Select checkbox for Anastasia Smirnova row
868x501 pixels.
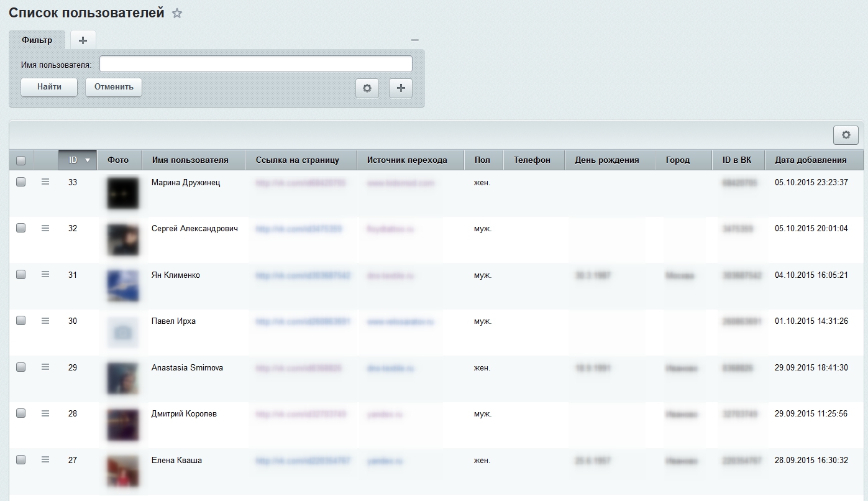click(x=21, y=367)
